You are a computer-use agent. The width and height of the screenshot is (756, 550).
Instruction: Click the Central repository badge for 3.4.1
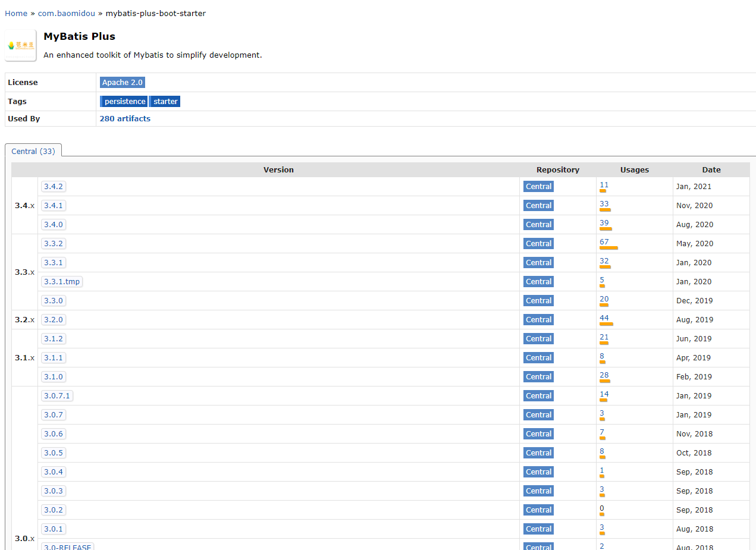[x=538, y=205]
